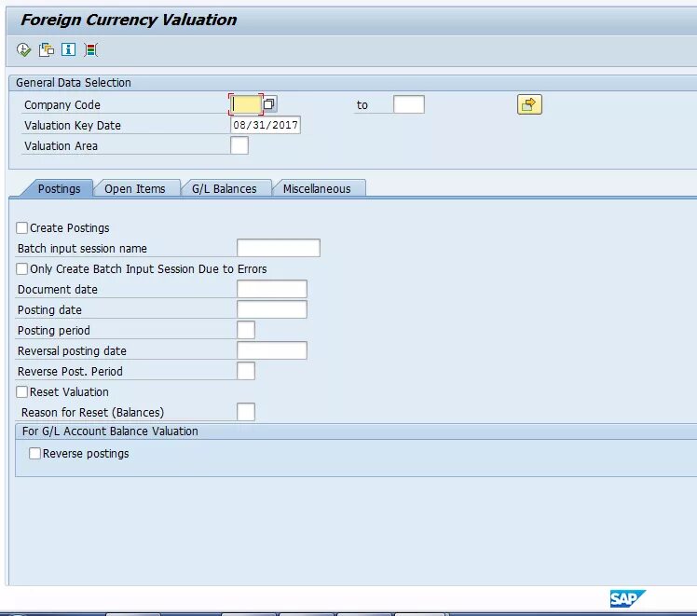Click the Company Code label
Viewport: 697px width, 616px height.
62,105
